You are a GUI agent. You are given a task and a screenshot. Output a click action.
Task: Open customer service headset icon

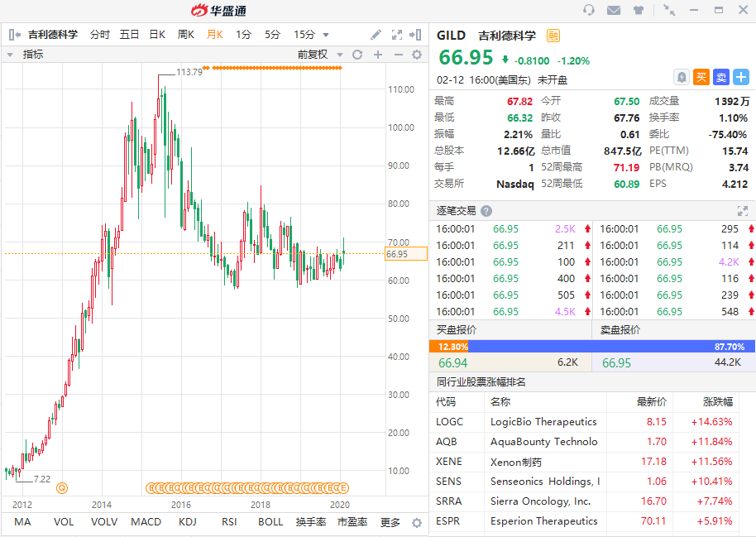[x=589, y=10]
